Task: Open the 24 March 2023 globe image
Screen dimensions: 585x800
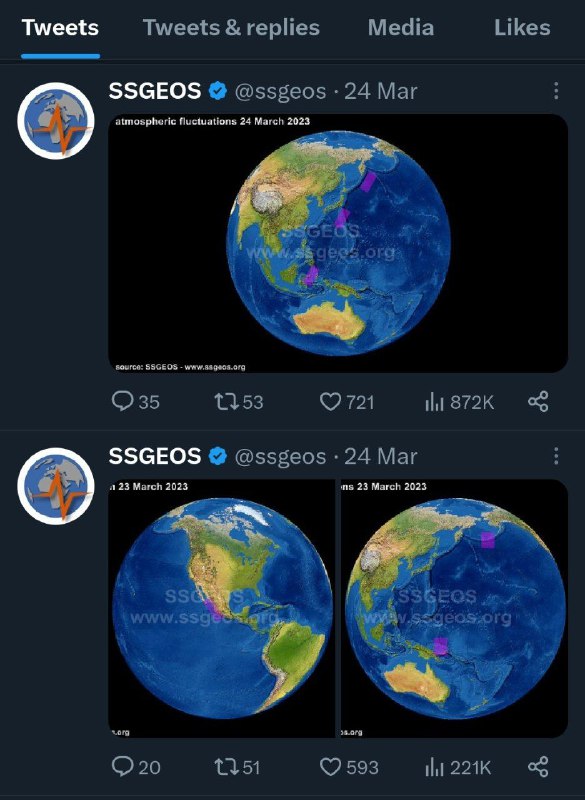Action: tap(338, 243)
